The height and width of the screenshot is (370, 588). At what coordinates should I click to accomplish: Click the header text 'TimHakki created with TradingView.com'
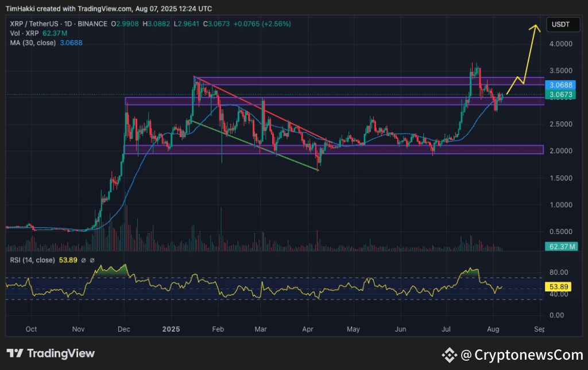69,8
